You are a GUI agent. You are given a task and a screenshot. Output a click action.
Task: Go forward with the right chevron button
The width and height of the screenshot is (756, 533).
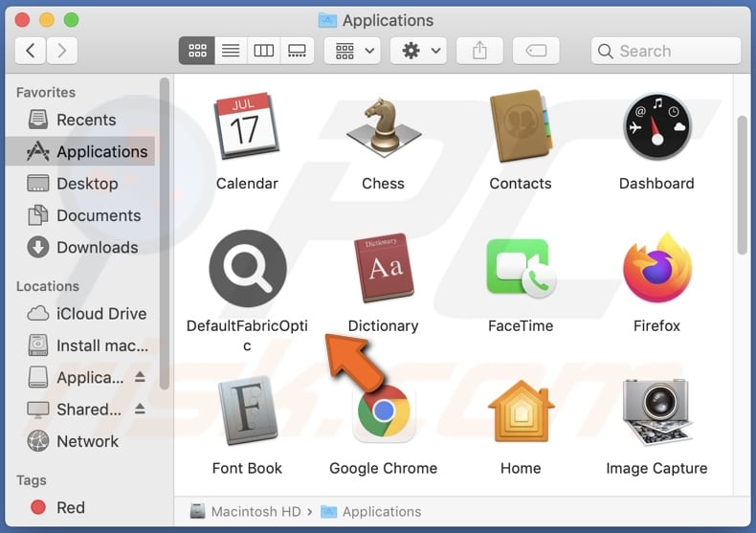(x=61, y=51)
